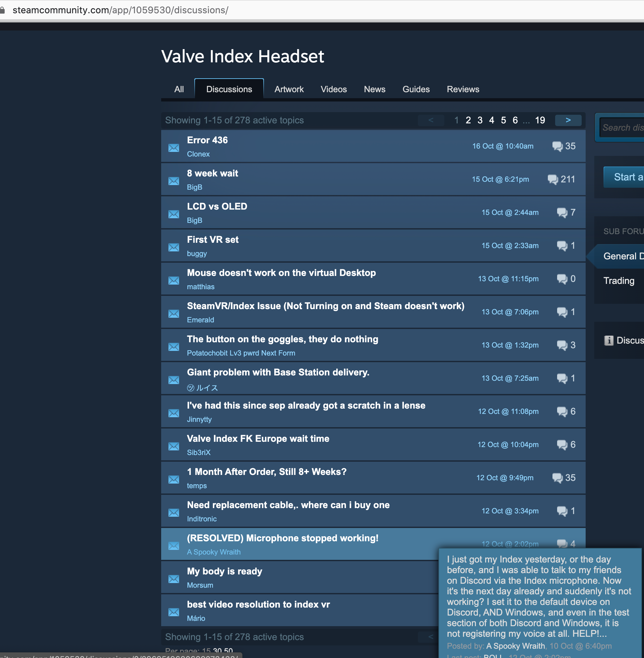
Task: Click envelope icon beside My body is ready
Action: 173,579
